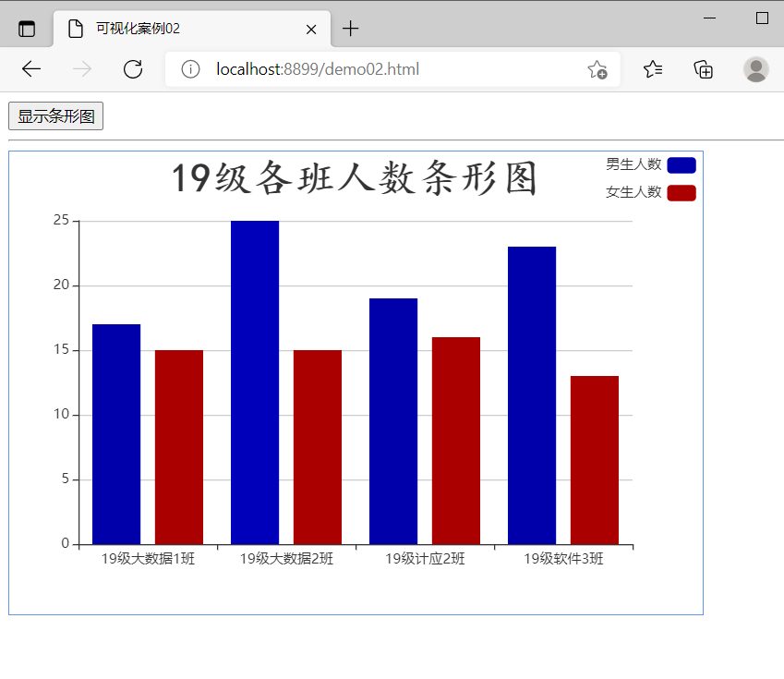Click the page document icon on the tab
The width and height of the screenshot is (784, 679).
tap(75, 28)
